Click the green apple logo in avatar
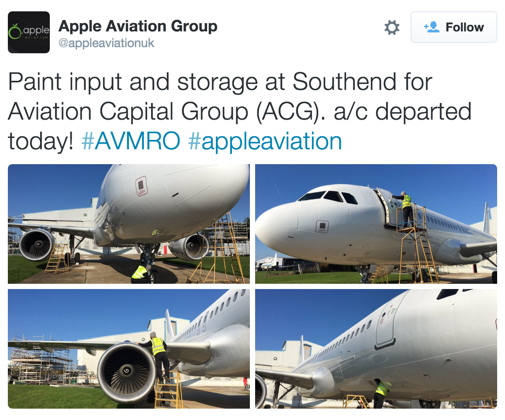505x420 pixels. tap(14, 32)
